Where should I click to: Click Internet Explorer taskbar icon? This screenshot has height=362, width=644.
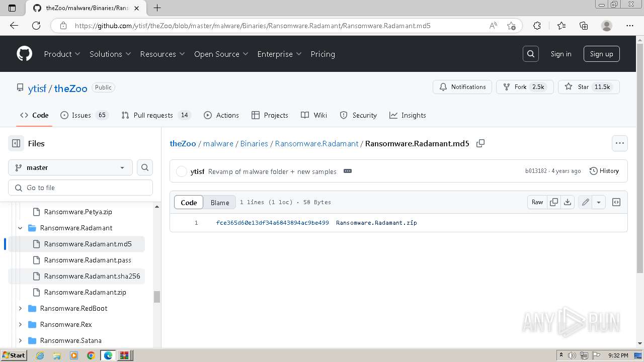[x=40, y=355]
